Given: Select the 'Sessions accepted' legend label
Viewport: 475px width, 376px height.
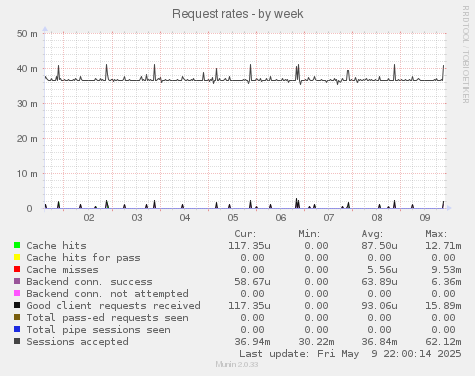Looking at the screenshot, I should point(77,342).
